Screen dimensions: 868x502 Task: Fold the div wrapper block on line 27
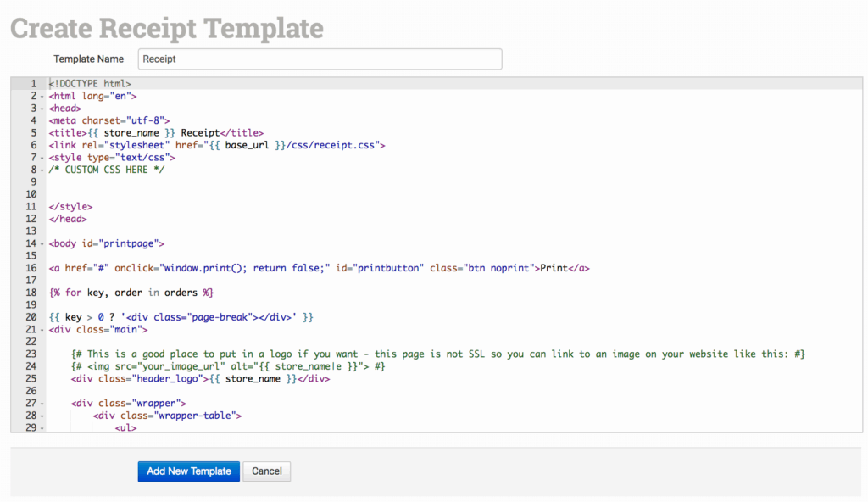point(42,404)
